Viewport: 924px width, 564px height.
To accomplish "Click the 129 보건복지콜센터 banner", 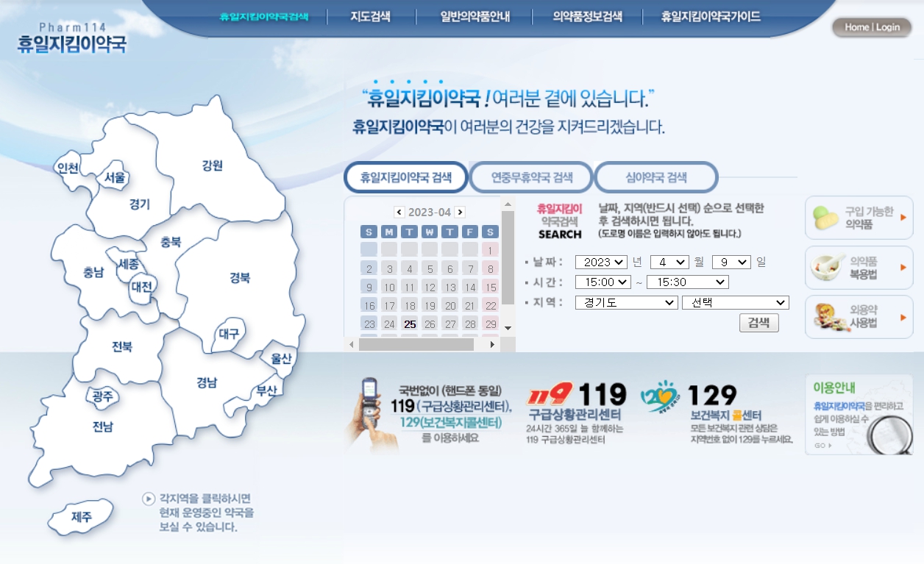I will click(x=716, y=413).
